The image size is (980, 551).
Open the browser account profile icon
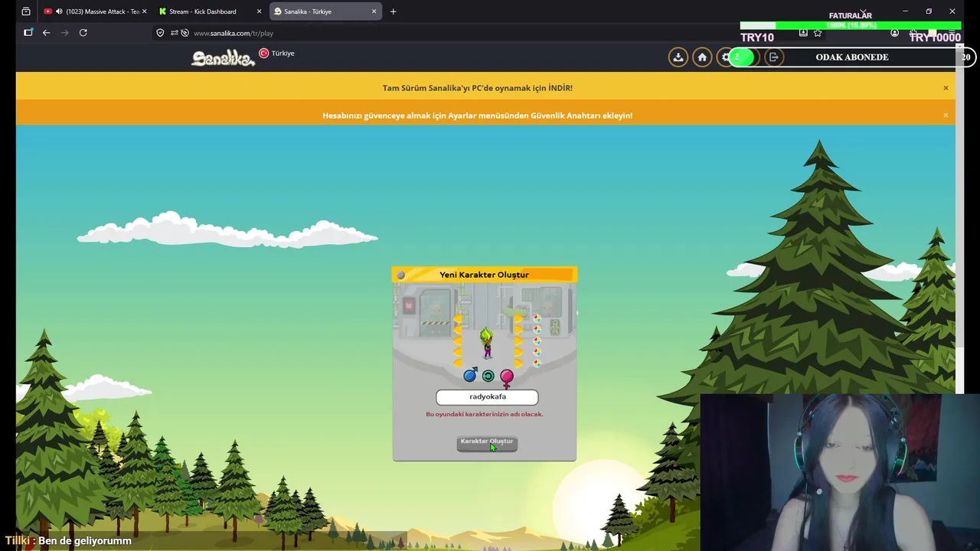coord(894,33)
